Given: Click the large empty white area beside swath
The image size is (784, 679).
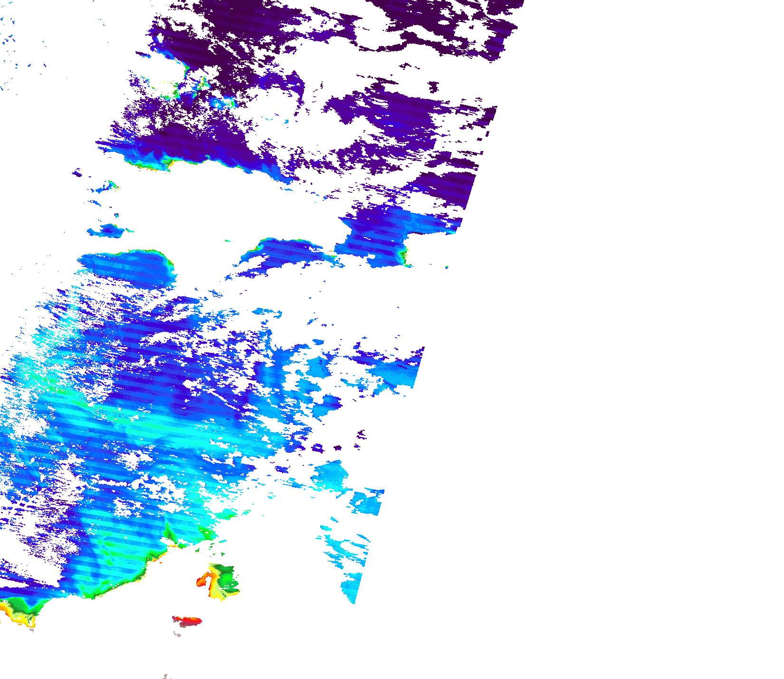Looking at the screenshot, I should click(618, 332).
